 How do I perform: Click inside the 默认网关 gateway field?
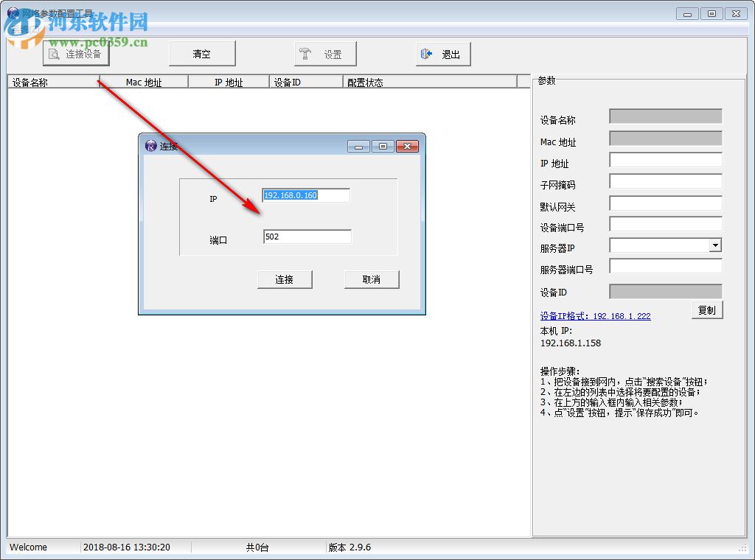[665, 203]
